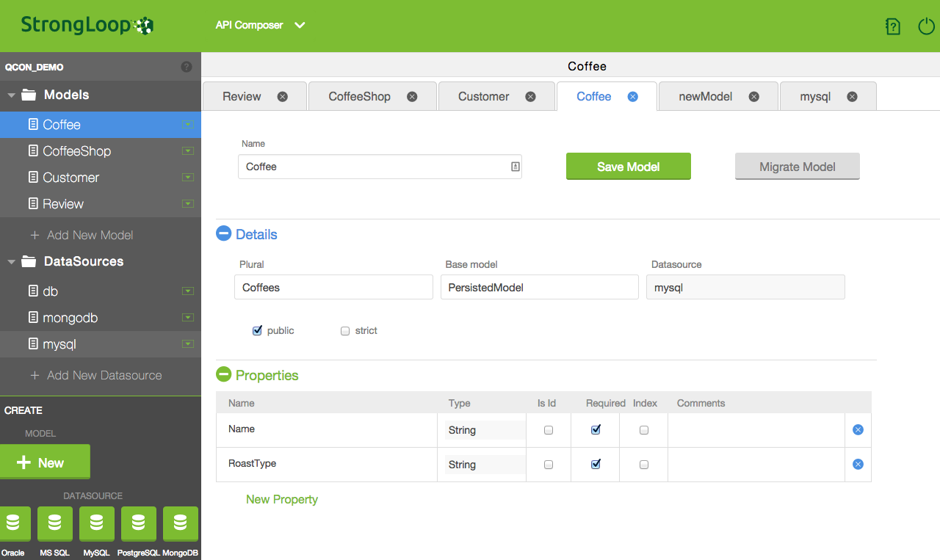Screen dimensions: 940x560
Task: Click Add New Datasource in sidebar
Action: pos(95,375)
